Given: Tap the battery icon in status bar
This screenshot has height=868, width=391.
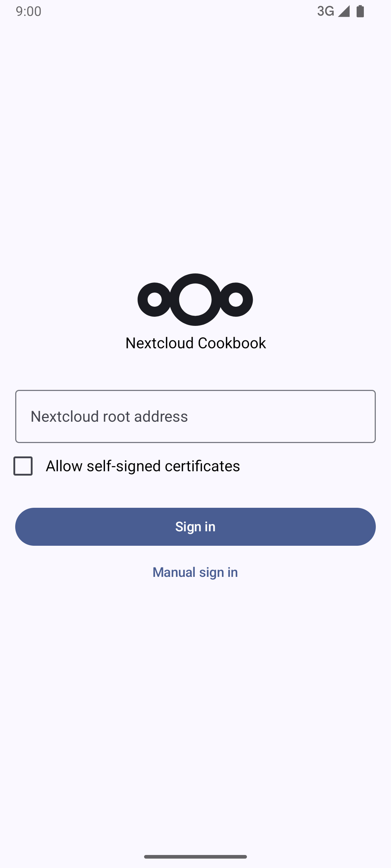Looking at the screenshot, I should tap(360, 11).
